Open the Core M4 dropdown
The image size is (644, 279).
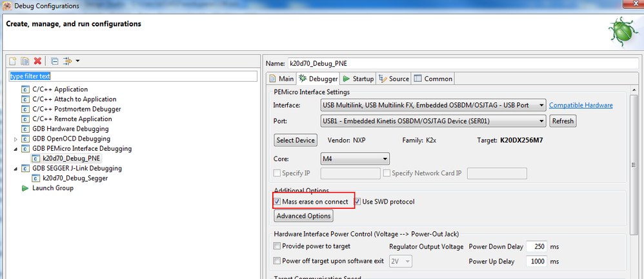coord(354,159)
